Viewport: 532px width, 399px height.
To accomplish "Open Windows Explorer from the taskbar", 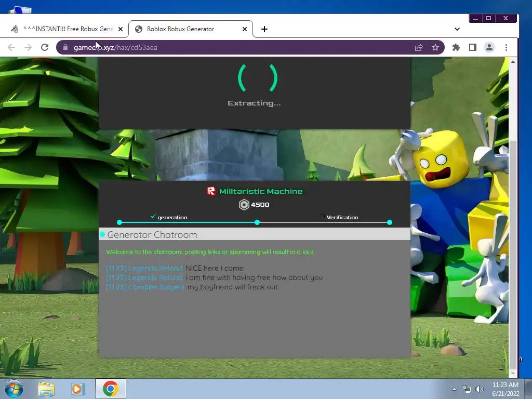I will click(46, 389).
